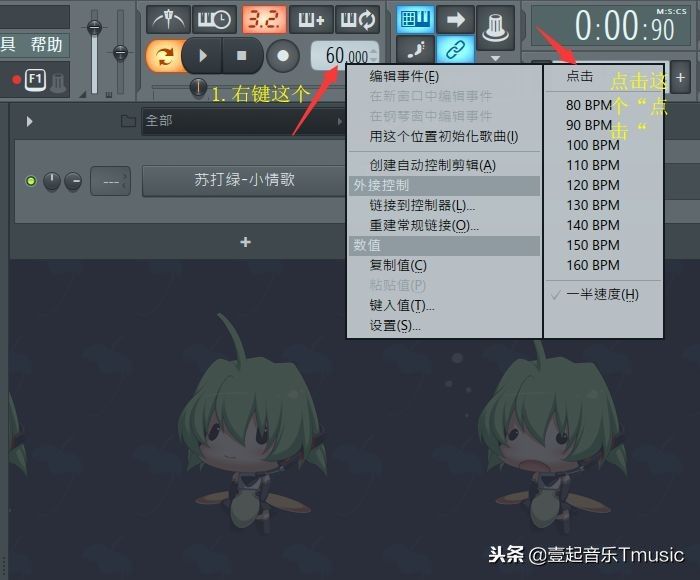
Task: Toggle 一半速度(H) checked option
Action: [604, 295]
